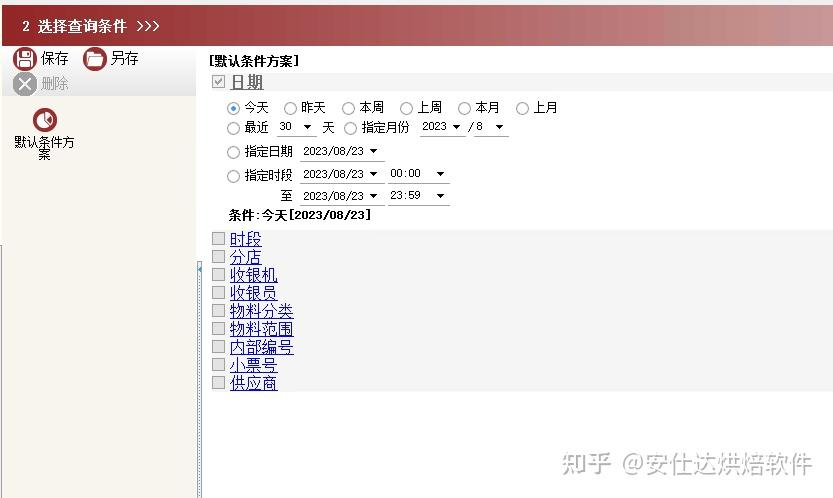Enable the 物料分类 checkbox
Viewport: 833px width, 498px height.
pyautogui.click(x=218, y=310)
